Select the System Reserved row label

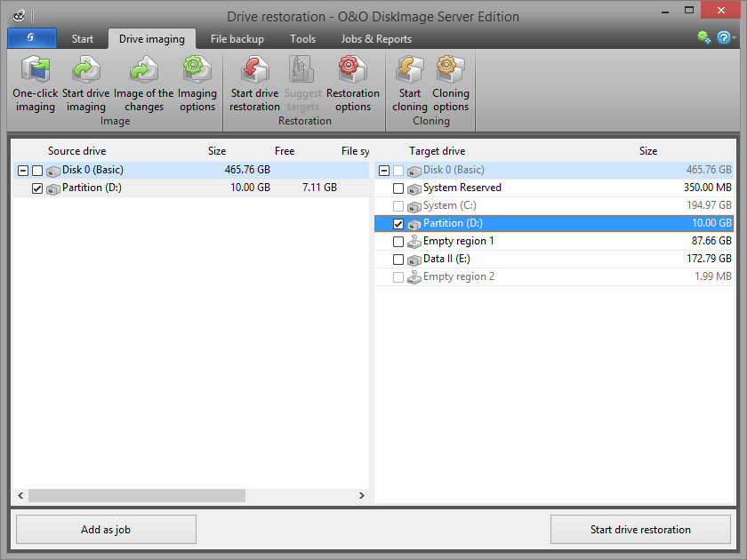pyautogui.click(x=462, y=188)
